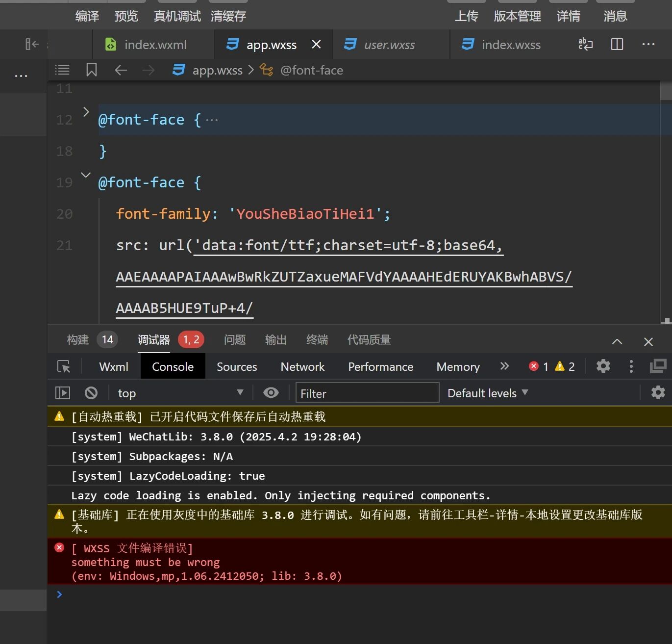Open the 代码质量 panel tab

pyautogui.click(x=369, y=339)
